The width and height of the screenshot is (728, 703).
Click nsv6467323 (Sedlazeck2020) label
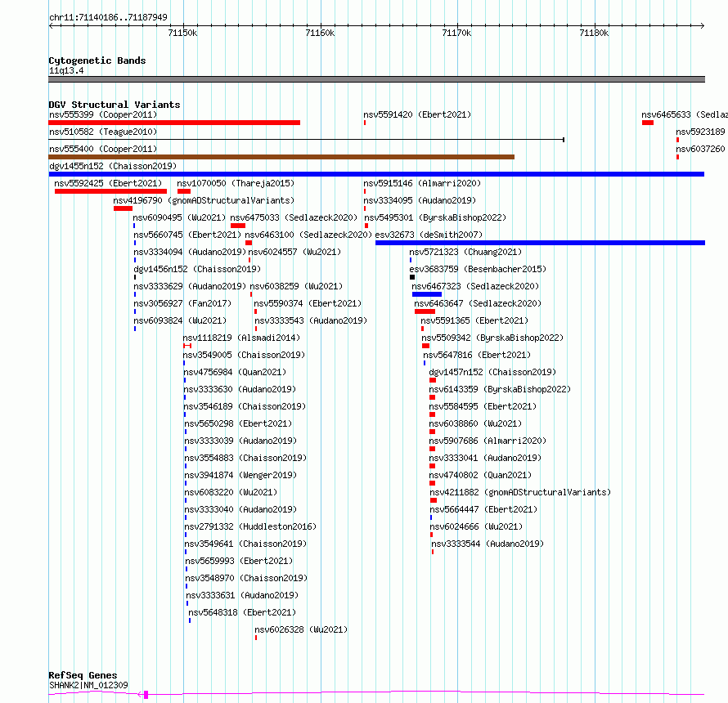click(475, 286)
